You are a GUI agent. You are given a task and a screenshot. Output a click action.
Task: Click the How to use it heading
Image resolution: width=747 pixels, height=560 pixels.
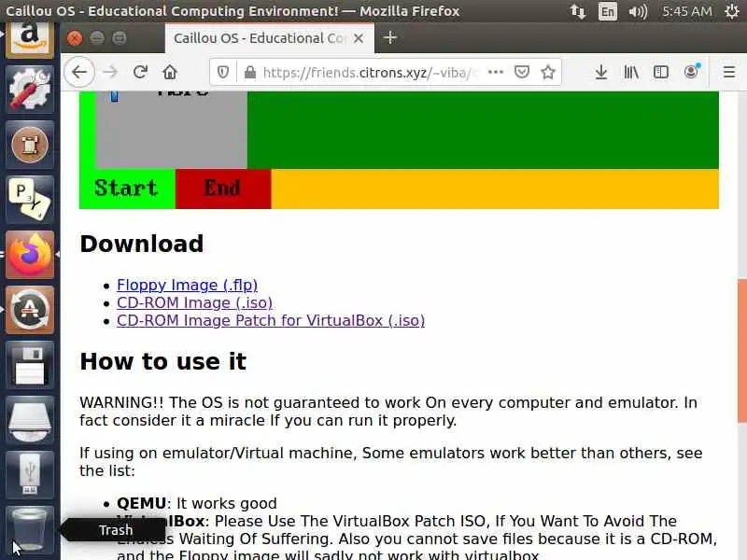162,361
